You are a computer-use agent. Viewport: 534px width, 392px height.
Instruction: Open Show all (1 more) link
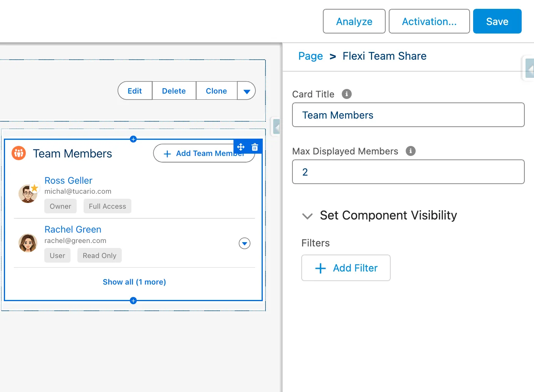(x=134, y=281)
